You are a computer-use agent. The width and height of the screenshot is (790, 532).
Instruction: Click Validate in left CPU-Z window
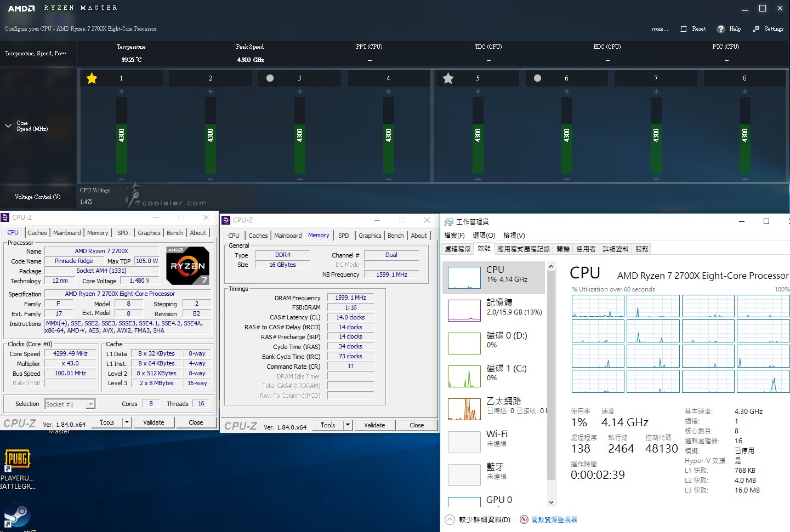pos(154,422)
